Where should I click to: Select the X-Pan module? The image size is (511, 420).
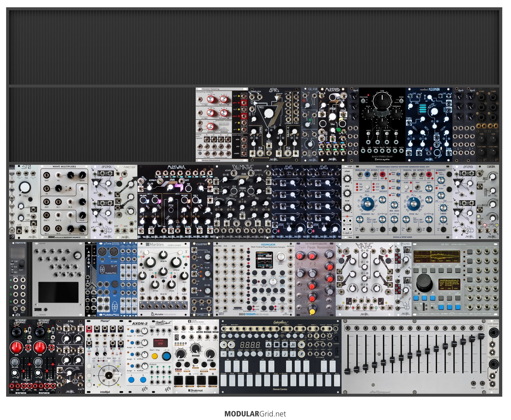70,356
